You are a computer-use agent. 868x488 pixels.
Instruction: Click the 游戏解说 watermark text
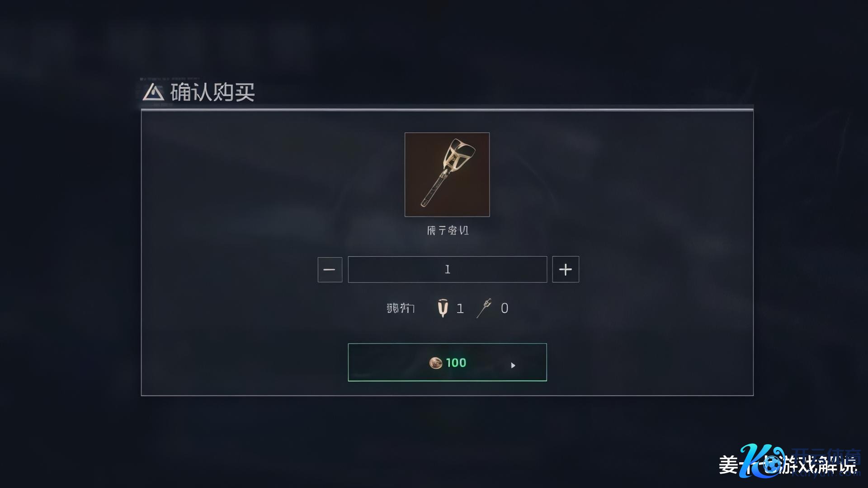(x=819, y=465)
